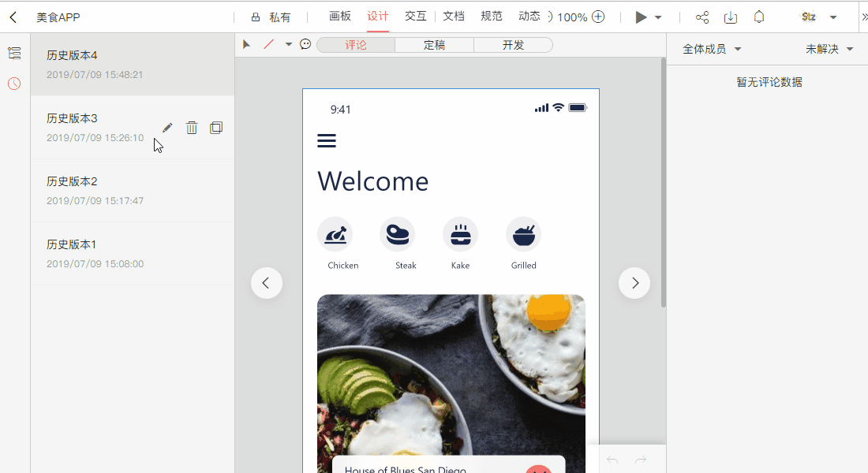Image resolution: width=868 pixels, height=473 pixels.
Task: Open the play options dropdown arrow
Action: pyautogui.click(x=658, y=17)
